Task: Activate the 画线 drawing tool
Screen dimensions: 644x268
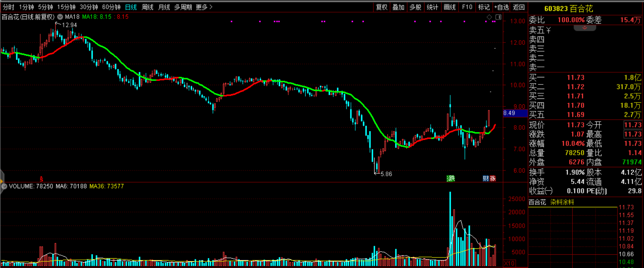Action: point(450,7)
